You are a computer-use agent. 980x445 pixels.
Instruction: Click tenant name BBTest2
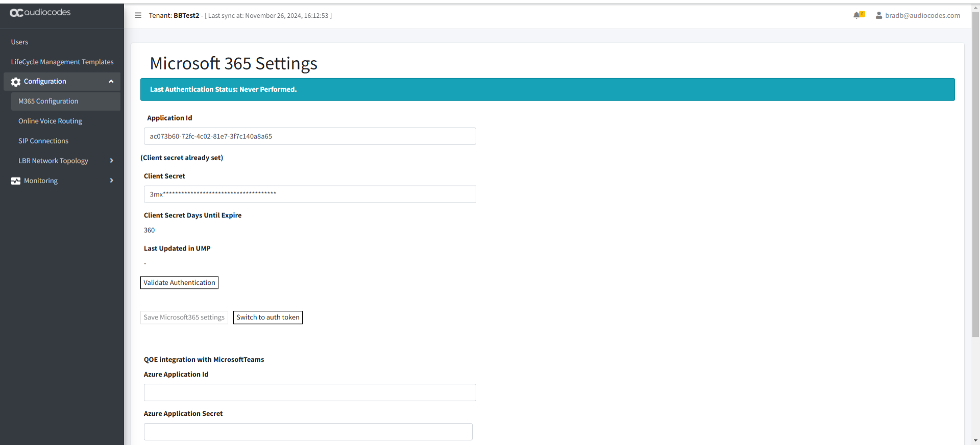coord(186,15)
